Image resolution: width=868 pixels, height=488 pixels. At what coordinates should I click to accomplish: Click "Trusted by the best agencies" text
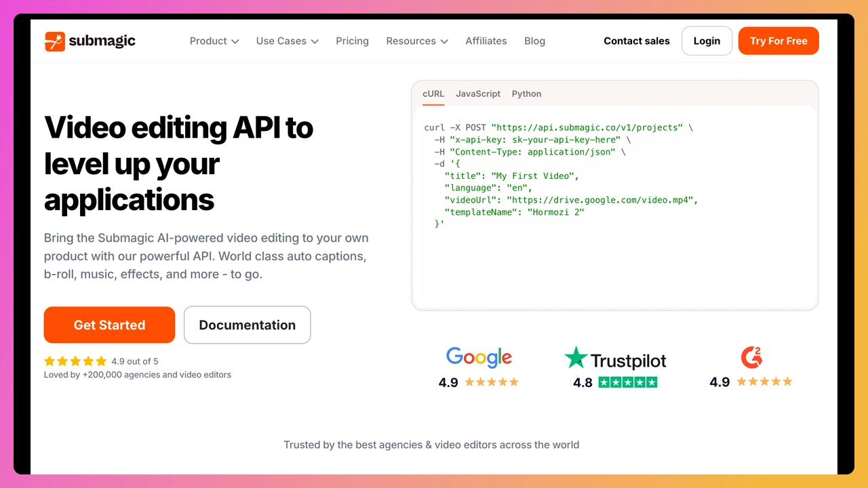(431, 445)
